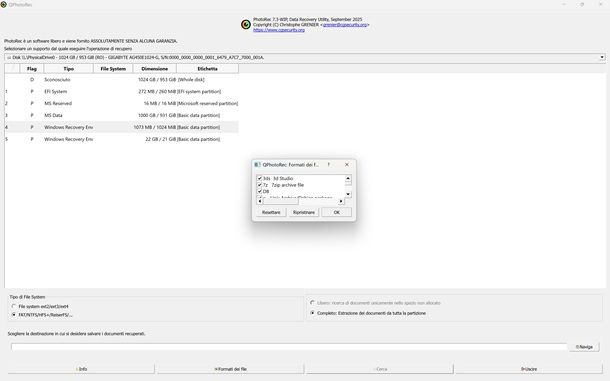Select the EFI System partition row
Viewport: 610px width, 381px height.
[x=121, y=91]
